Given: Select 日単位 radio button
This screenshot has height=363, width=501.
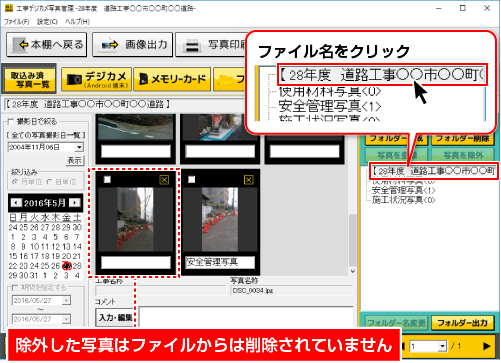Looking at the screenshot, I should pyautogui.click(x=49, y=182).
